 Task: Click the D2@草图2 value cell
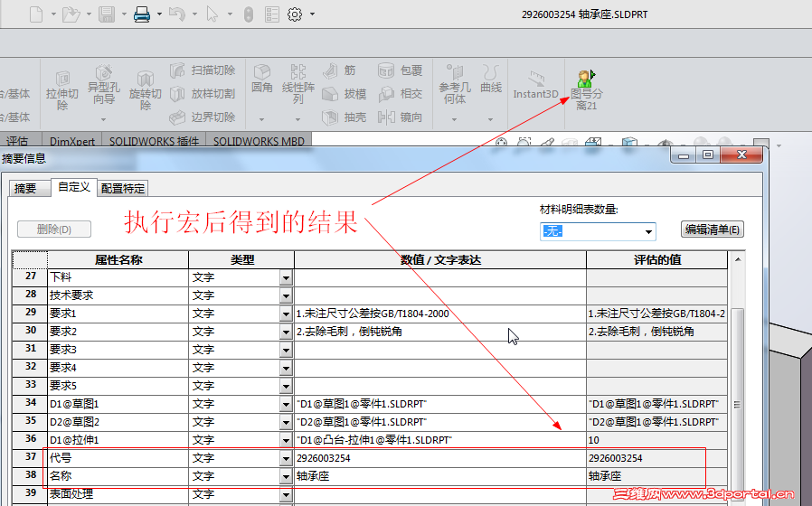pos(440,422)
